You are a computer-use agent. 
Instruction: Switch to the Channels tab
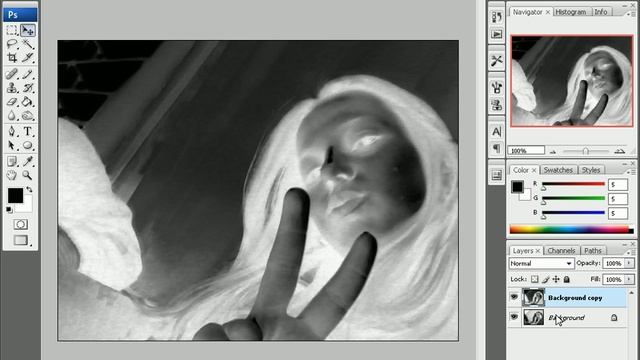561,251
